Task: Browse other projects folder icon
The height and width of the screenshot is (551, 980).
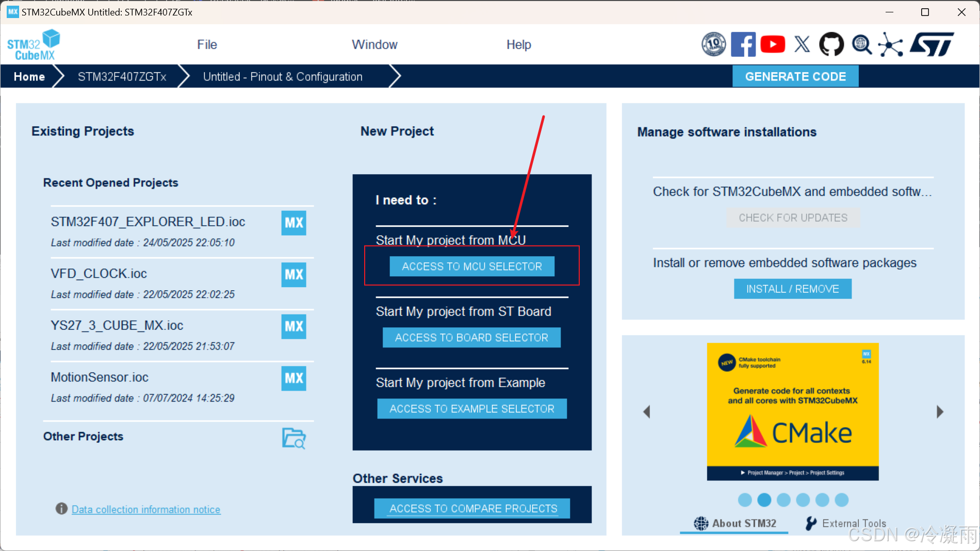Action: (x=294, y=438)
